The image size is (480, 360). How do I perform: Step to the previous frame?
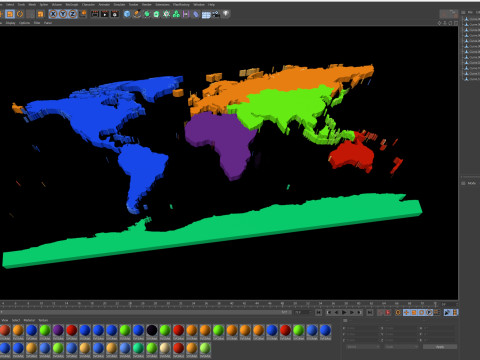tap(336, 312)
